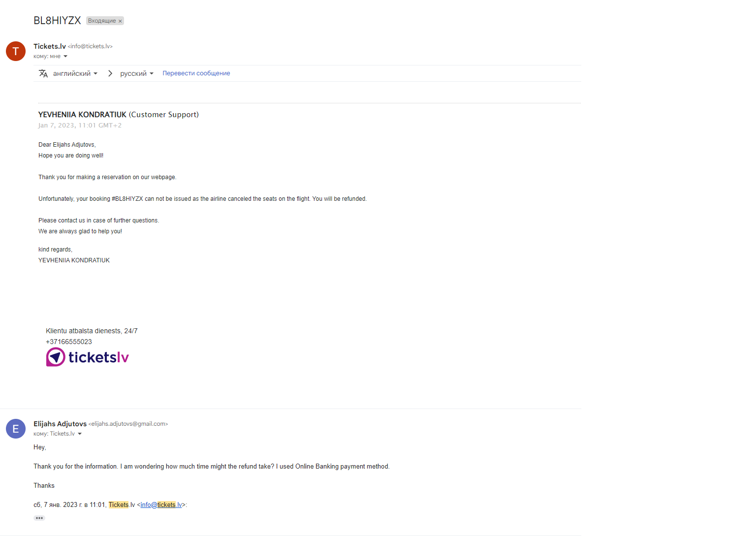
Task: Show trimmed content via three-dots button
Action: 39,518
